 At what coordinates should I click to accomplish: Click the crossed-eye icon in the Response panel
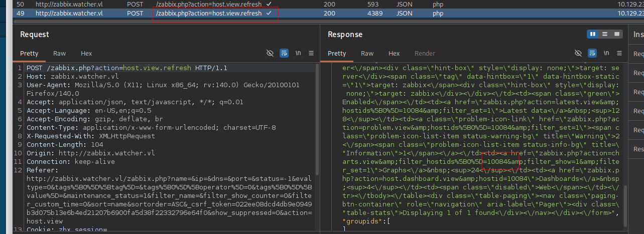578,53
